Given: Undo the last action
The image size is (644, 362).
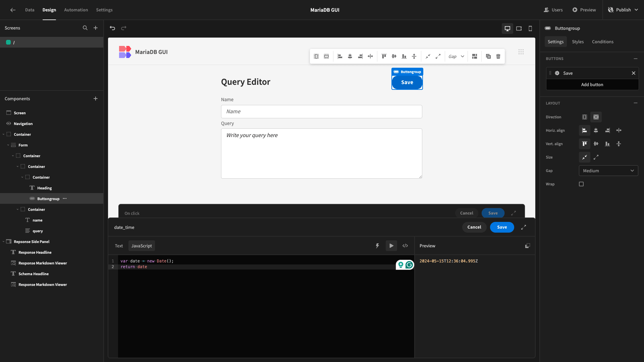Looking at the screenshot, I should [x=112, y=28].
